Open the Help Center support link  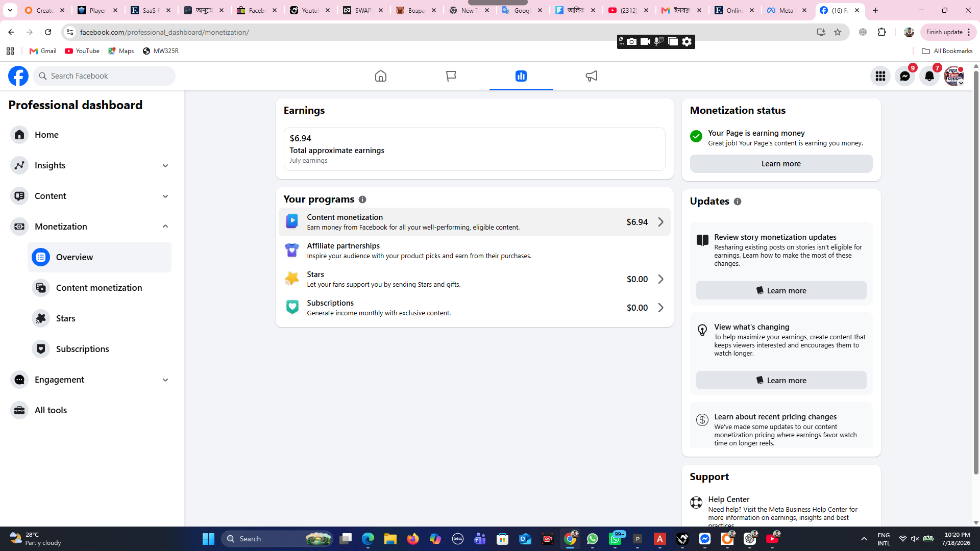(781, 511)
